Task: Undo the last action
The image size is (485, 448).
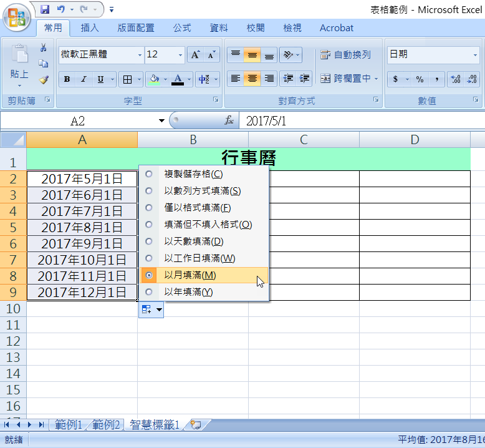Action: click(x=61, y=9)
